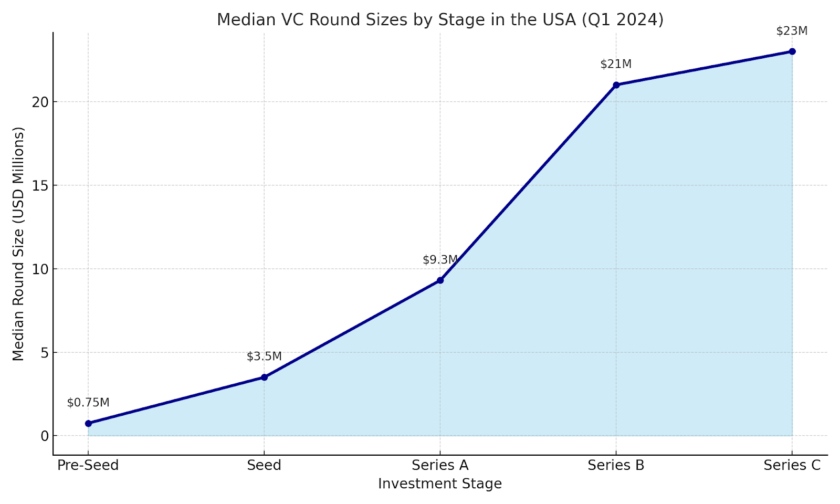Viewport: 840px width, 504px height.
Task: Click the Investment Stage axis label
Action: coord(440,484)
